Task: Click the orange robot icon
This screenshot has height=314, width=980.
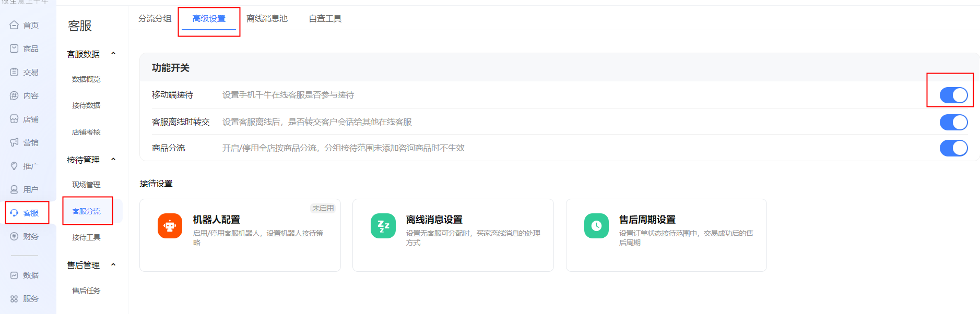Action: (x=170, y=226)
